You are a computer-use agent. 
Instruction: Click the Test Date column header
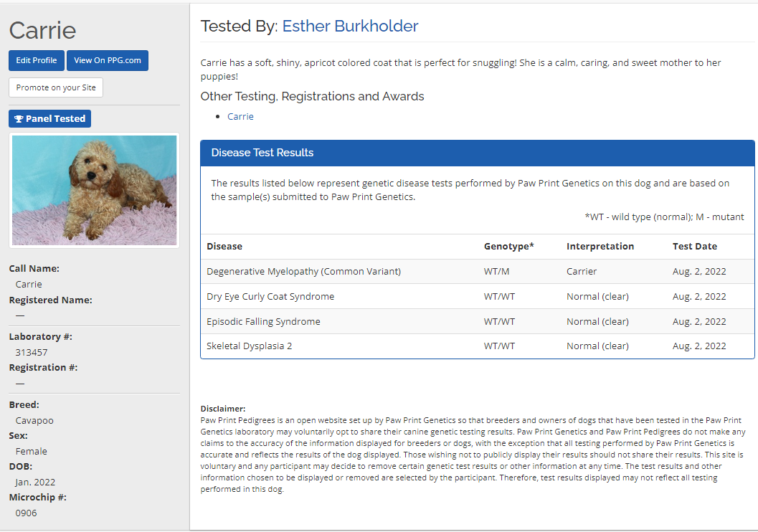[x=694, y=247]
